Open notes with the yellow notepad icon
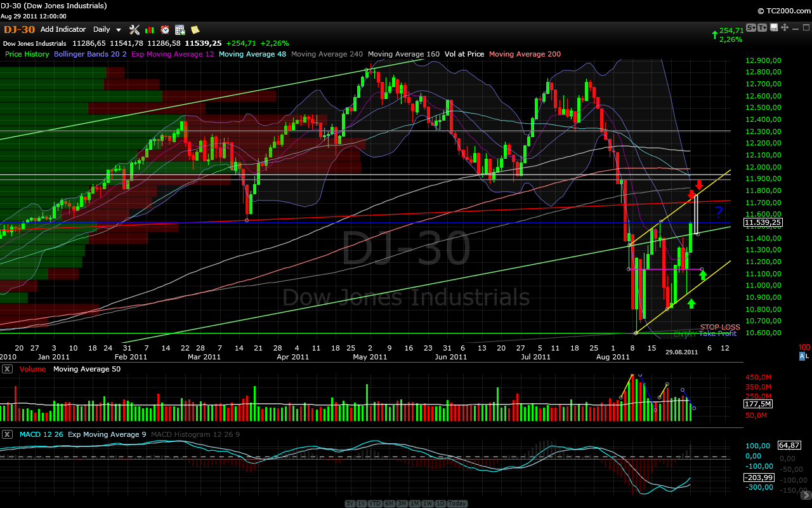The image size is (812, 508). 194,30
